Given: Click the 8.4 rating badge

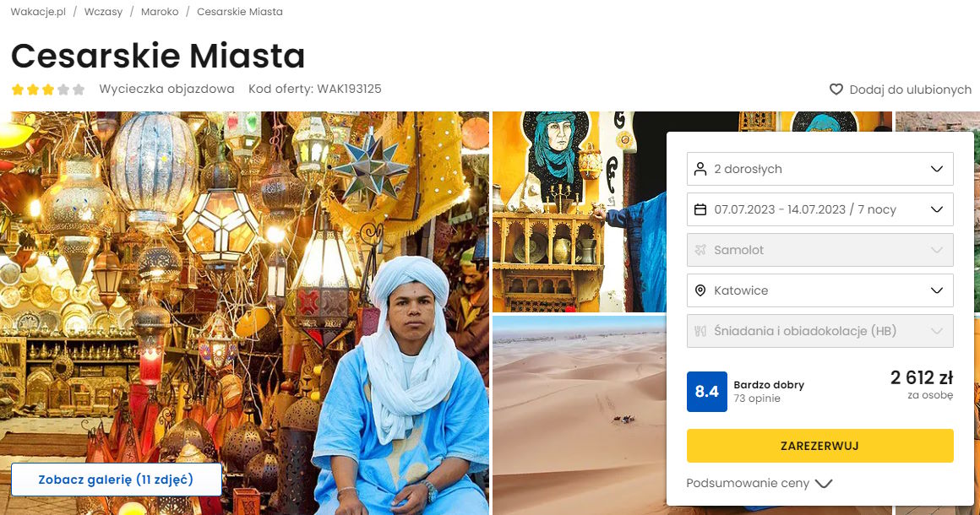Looking at the screenshot, I should point(707,392).
